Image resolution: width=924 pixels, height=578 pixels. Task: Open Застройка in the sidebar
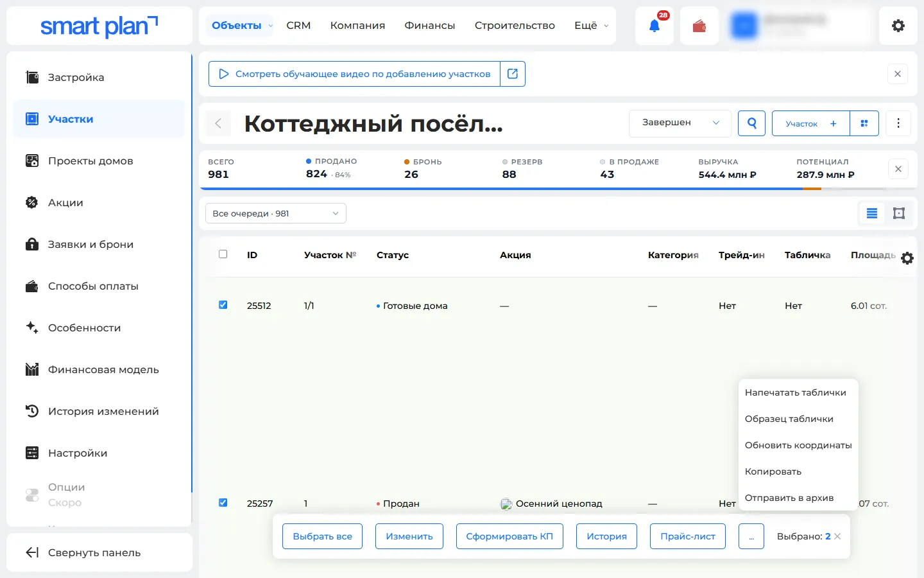coord(99,77)
